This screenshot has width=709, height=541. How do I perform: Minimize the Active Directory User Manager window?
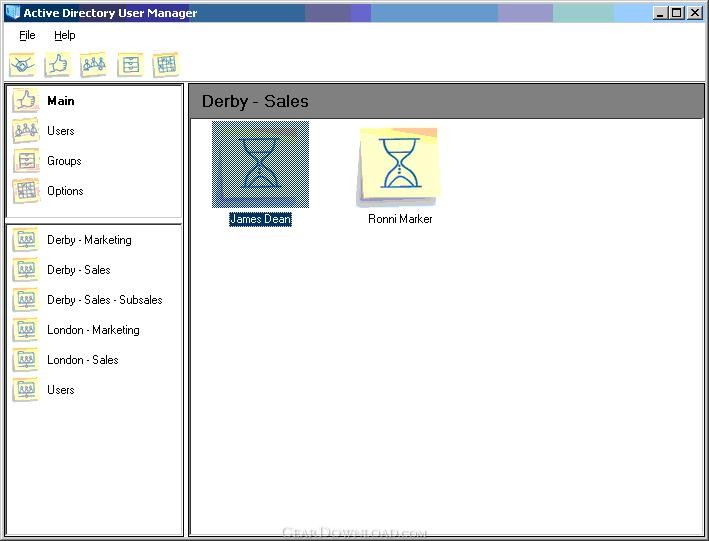661,13
